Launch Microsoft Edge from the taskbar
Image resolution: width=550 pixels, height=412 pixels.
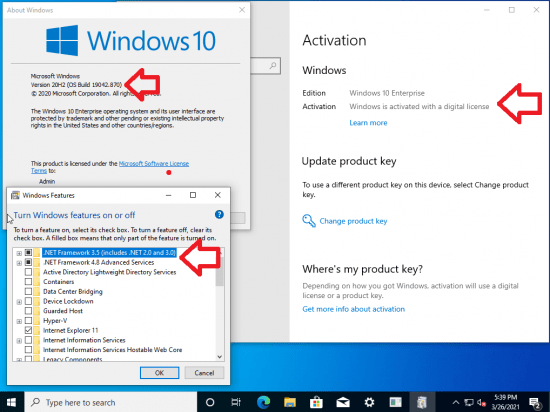(x=263, y=402)
